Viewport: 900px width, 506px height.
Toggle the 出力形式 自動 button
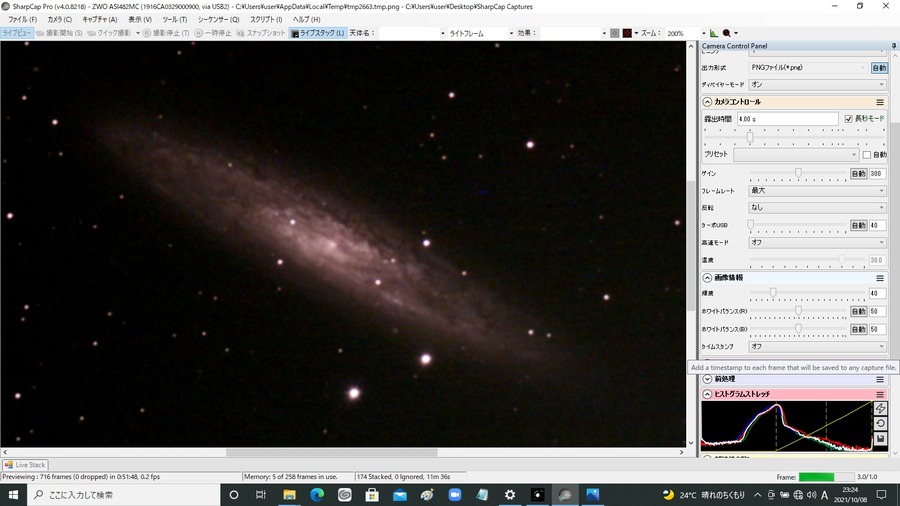[879, 68]
